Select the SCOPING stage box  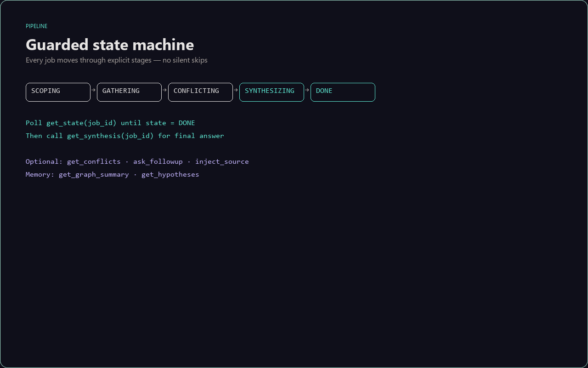[58, 92]
